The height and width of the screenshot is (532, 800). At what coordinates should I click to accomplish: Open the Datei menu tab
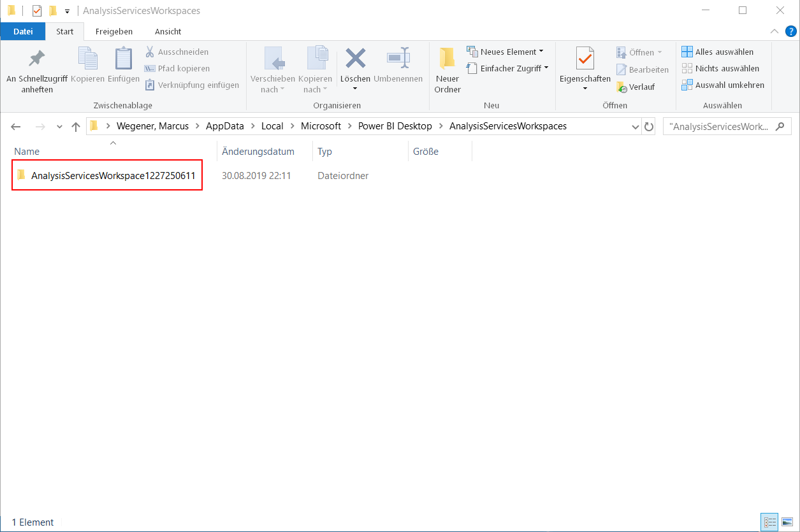click(23, 31)
